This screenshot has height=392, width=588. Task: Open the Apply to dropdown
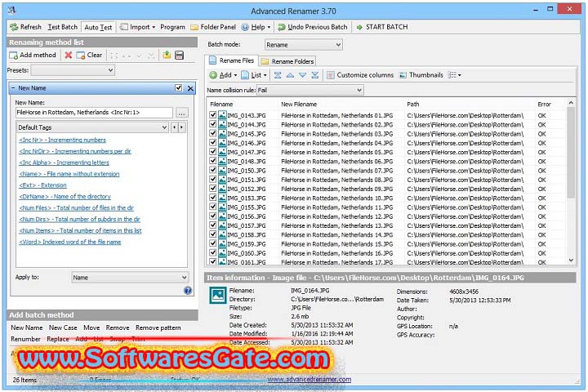[130, 278]
